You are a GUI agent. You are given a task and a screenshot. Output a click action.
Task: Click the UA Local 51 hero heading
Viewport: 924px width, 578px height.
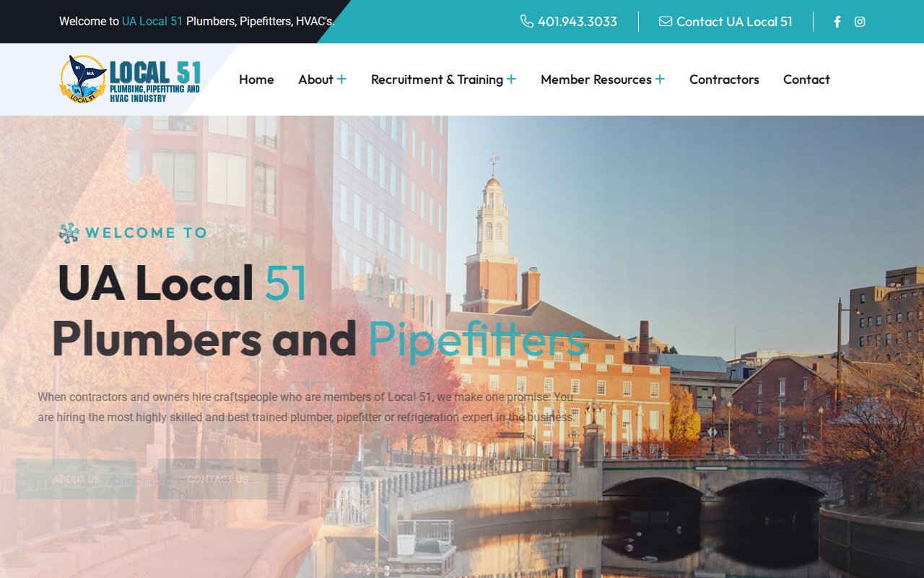click(183, 282)
